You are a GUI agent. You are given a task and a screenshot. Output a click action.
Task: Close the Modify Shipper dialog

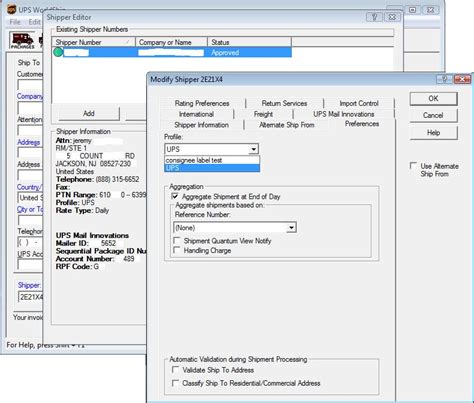(x=462, y=79)
